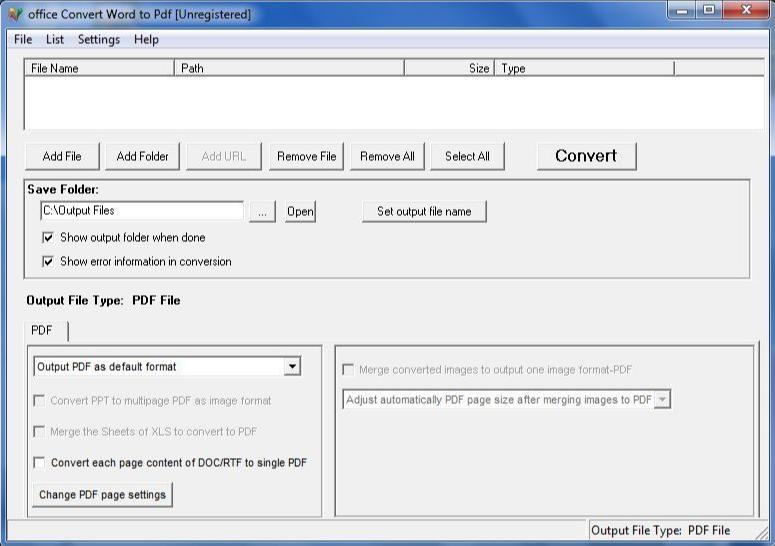
Task: Click the Remove File button
Action: coord(306,157)
